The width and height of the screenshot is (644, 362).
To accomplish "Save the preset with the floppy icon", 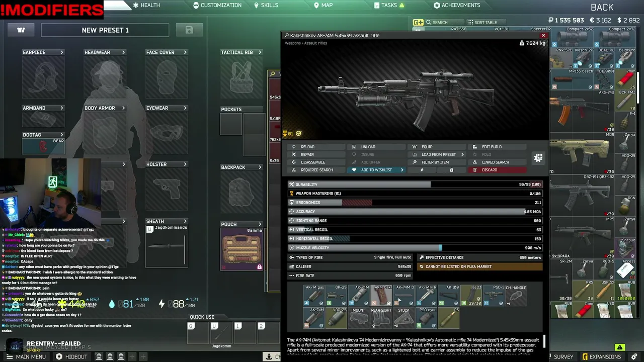I will [189, 30].
